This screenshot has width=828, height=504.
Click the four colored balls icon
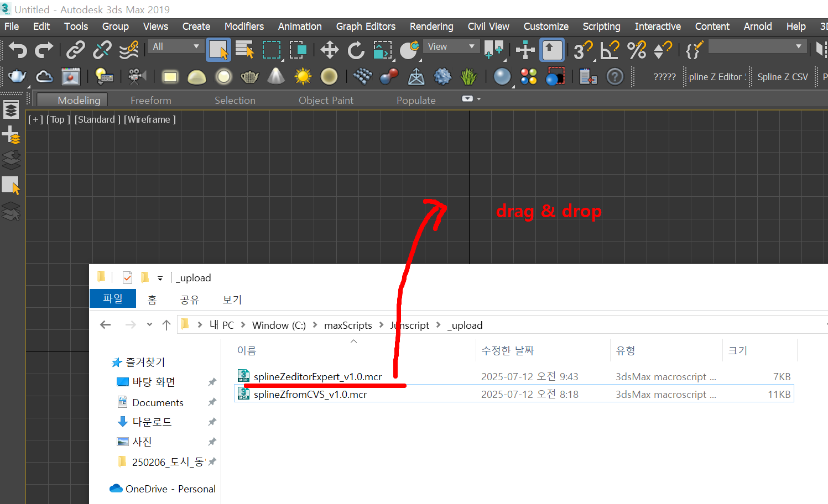[528, 76]
